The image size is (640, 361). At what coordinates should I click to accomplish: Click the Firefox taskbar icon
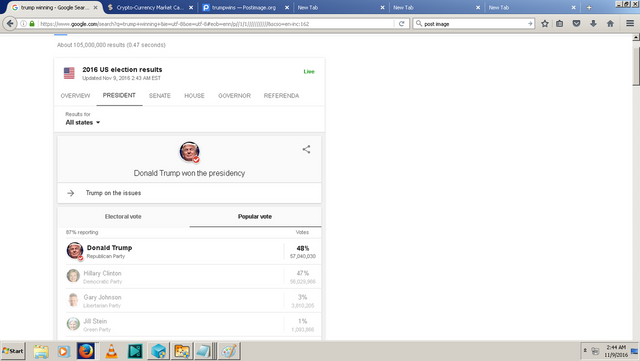[86, 351]
